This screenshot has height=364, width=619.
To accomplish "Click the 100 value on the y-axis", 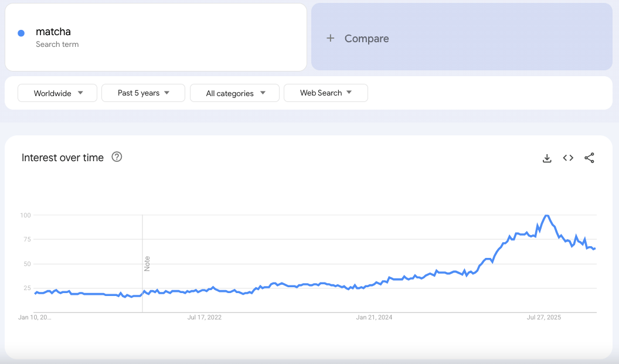I will tap(25, 215).
